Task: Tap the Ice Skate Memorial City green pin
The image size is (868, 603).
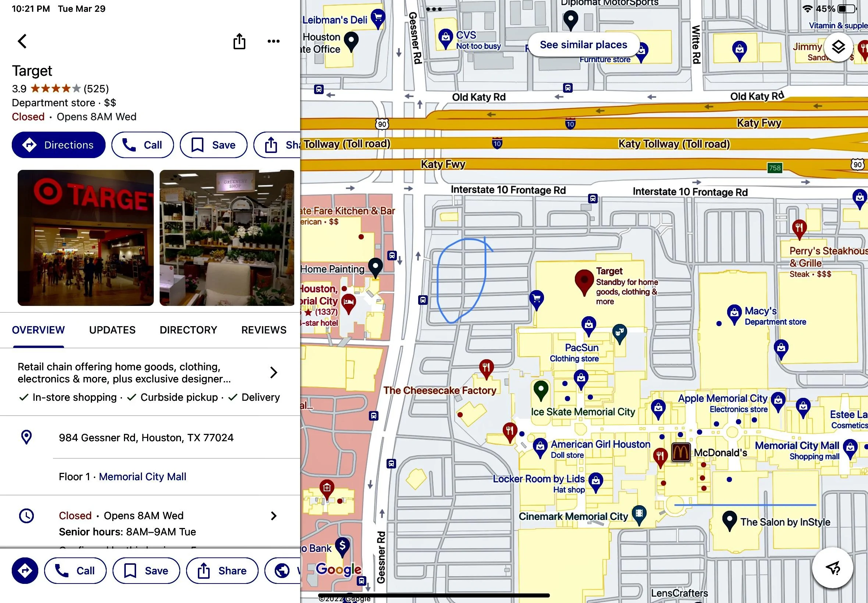Action: point(541,391)
